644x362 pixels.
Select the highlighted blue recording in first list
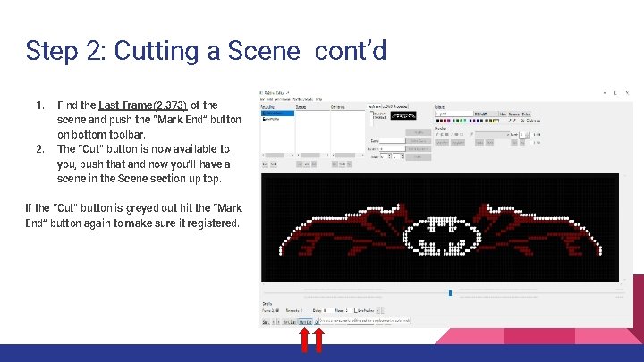pyautogui.click(x=278, y=114)
